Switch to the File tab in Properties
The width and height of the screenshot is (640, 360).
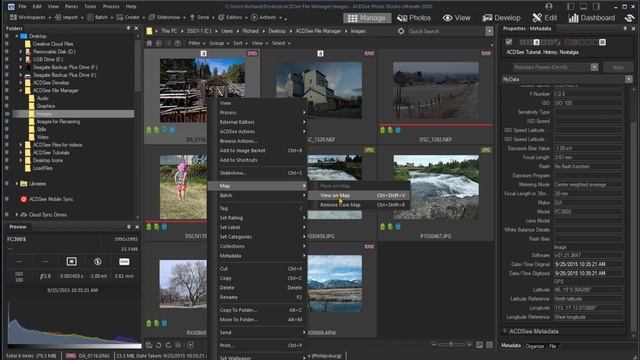pyautogui.click(x=553, y=346)
